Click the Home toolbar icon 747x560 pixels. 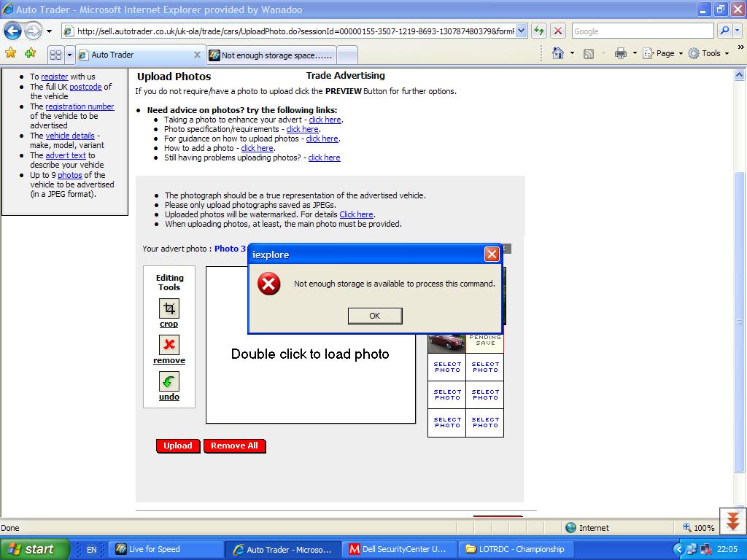tap(558, 53)
